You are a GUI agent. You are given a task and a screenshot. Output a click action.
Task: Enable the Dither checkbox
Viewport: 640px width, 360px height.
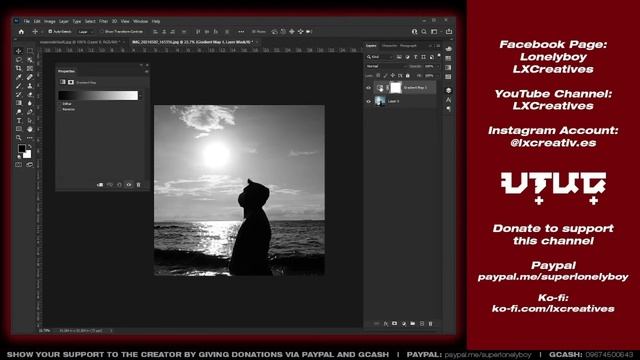(x=60, y=104)
